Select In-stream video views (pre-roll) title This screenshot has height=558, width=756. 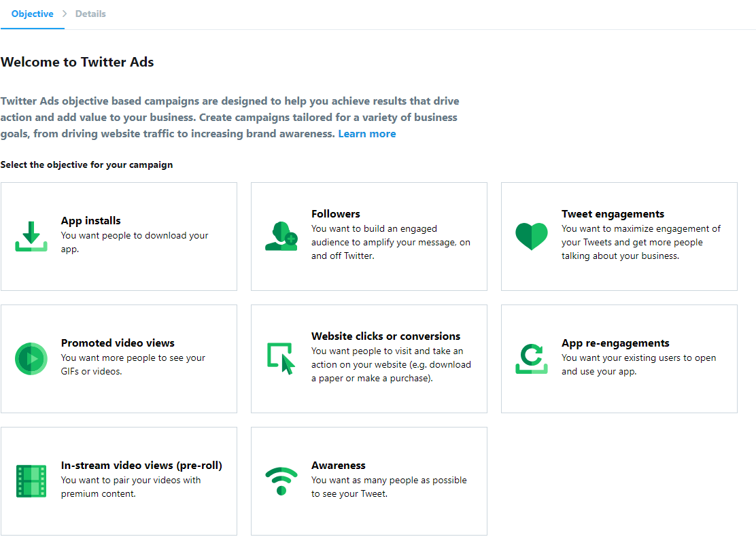[x=141, y=466]
